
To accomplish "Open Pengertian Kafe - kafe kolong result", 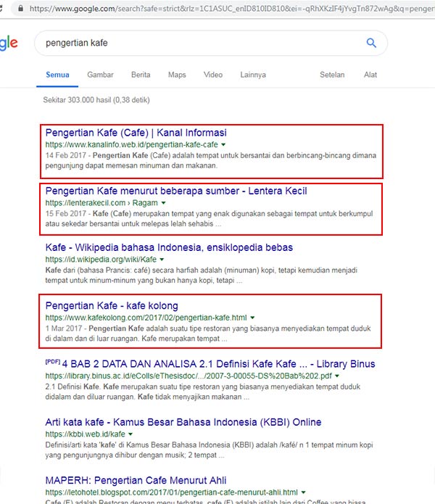I will pos(112,306).
